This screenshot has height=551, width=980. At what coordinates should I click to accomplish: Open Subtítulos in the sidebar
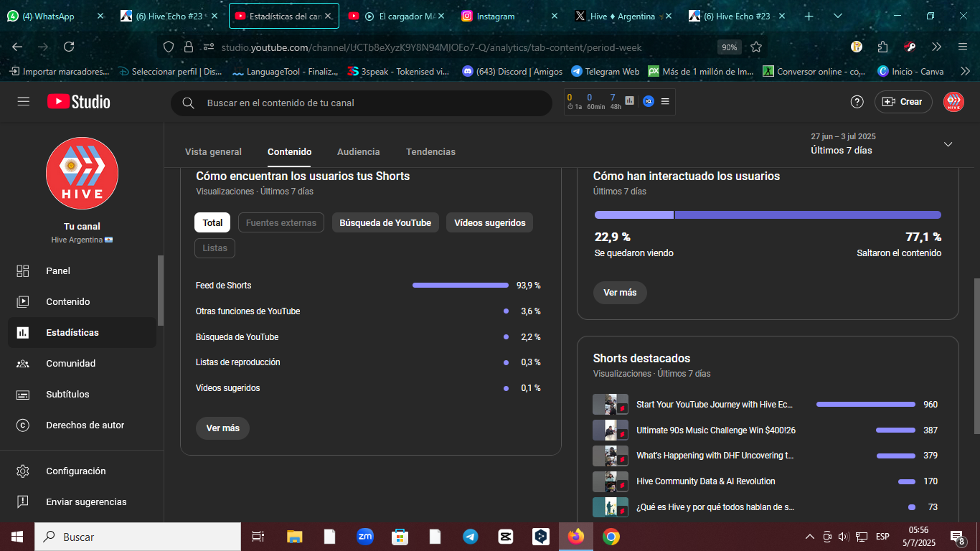pyautogui.click(x=83, y=394)
